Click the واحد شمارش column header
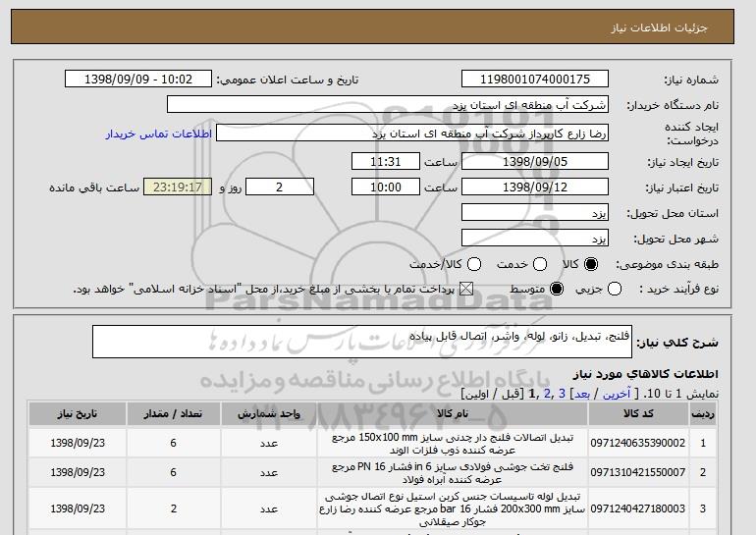This screenshot has width=756, height=535. [x=269, y=414]
